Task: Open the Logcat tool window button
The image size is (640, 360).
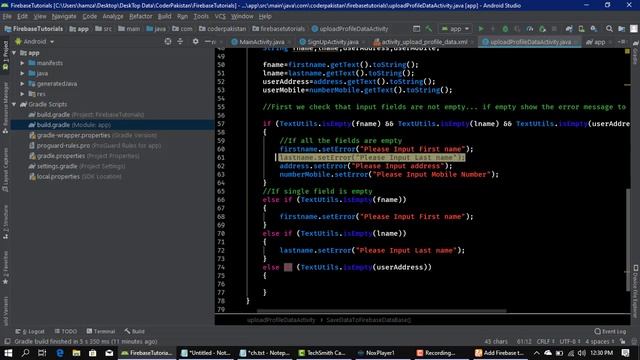Action: tap(30, 331)
